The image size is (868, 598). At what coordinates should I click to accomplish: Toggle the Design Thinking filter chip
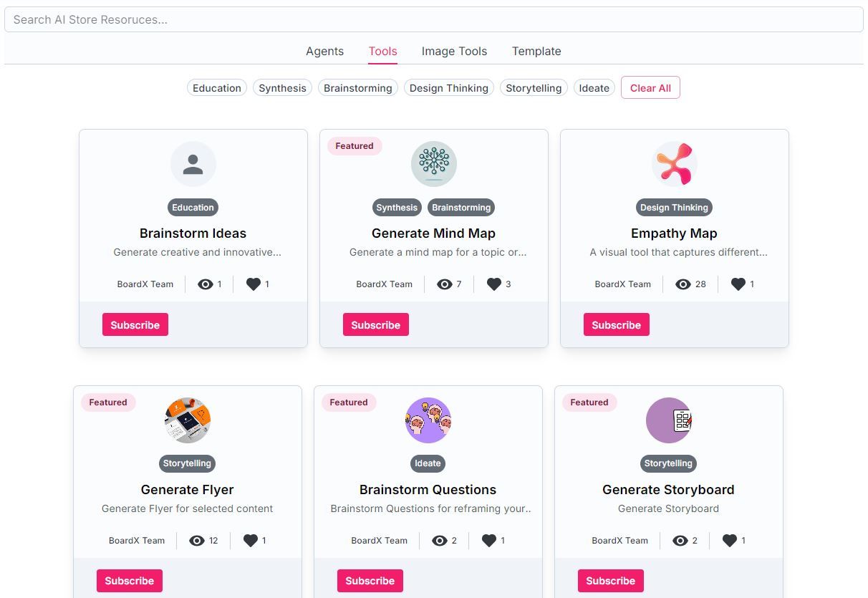click(x=449, y=88)
